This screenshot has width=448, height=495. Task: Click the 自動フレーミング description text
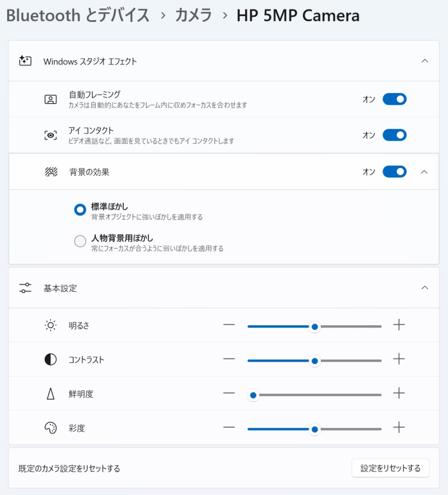(x=158, y=105)
